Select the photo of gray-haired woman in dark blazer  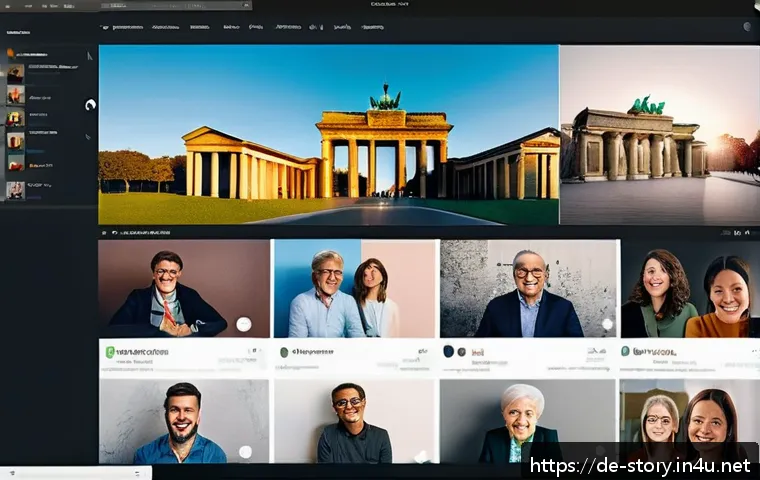tap(527, 421)
